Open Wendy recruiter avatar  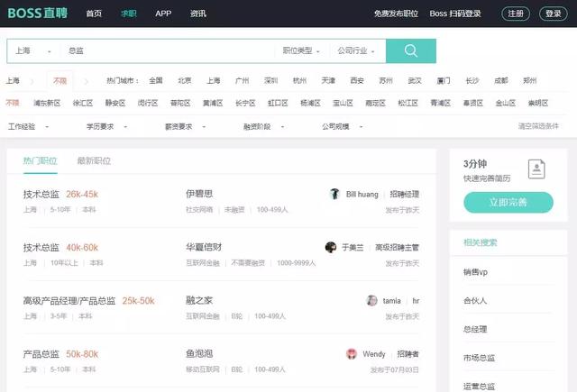click(352, 354)
